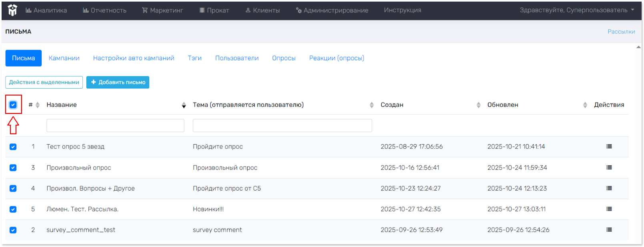Click the app logo in the navbar
This screenshot has height=247, width=644.
pos(12,10)
